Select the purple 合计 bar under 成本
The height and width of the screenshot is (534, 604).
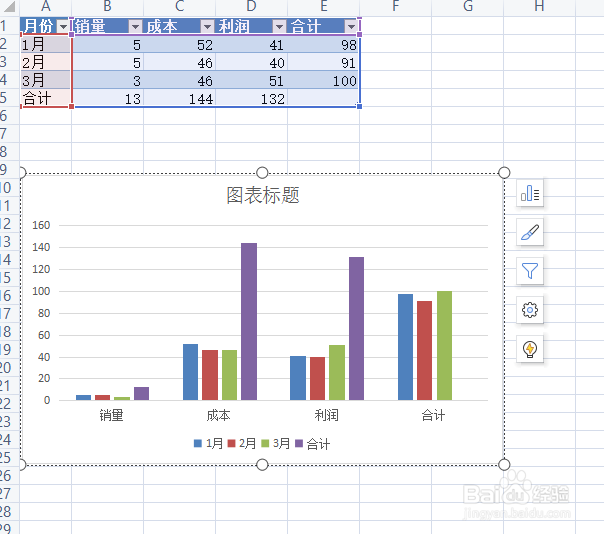click(249, 321)
